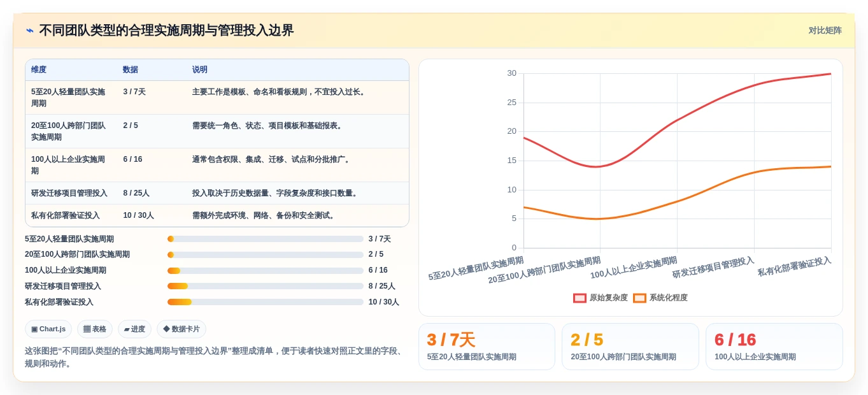This screenshot has width=868, height=395.
Task: Click the 维度 column header
Action: 39,69
